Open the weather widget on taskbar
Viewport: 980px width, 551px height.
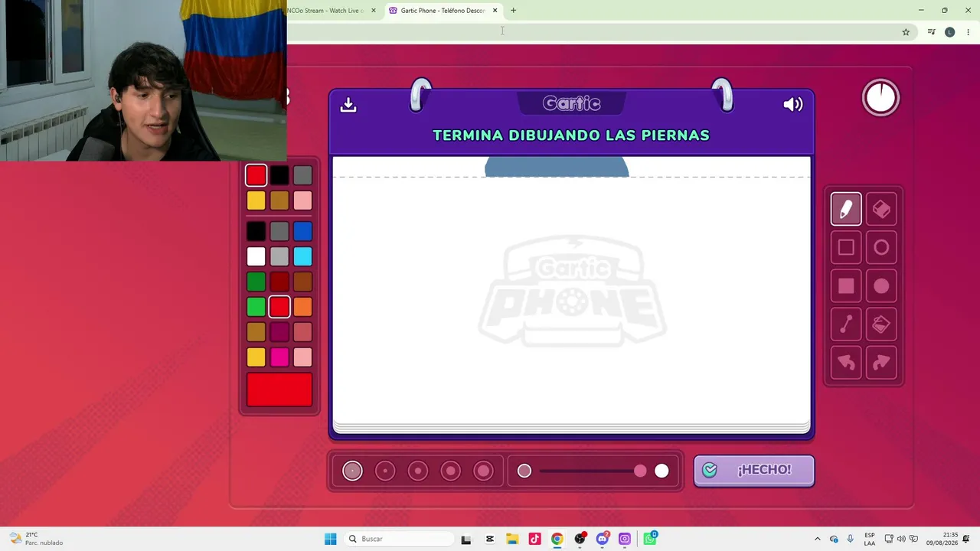pyautogui.click(x=36, y=539)
